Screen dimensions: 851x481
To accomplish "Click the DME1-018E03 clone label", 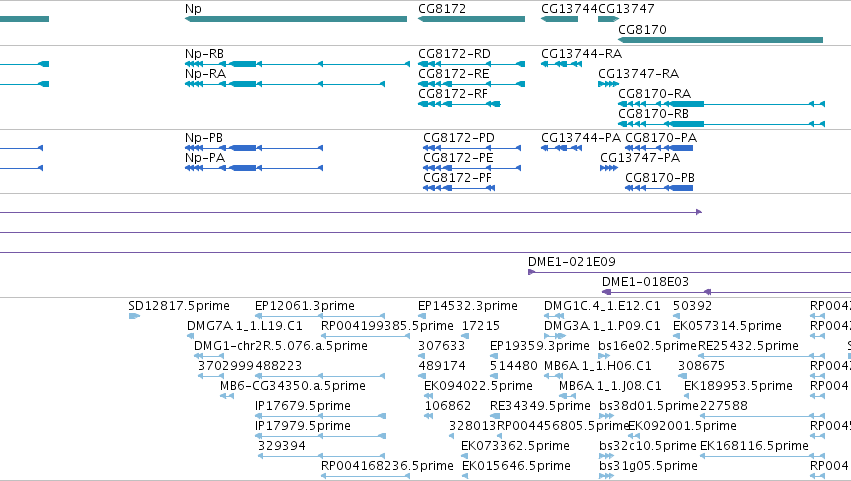I will pyautogui.click(x=645, y=282).
